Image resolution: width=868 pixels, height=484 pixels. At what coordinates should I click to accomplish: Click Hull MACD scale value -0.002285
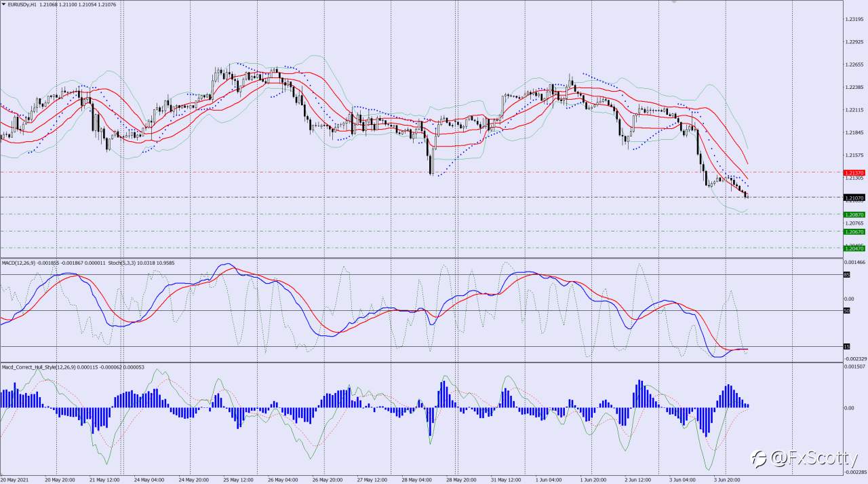pyautogui.click(x=854, y=472)
